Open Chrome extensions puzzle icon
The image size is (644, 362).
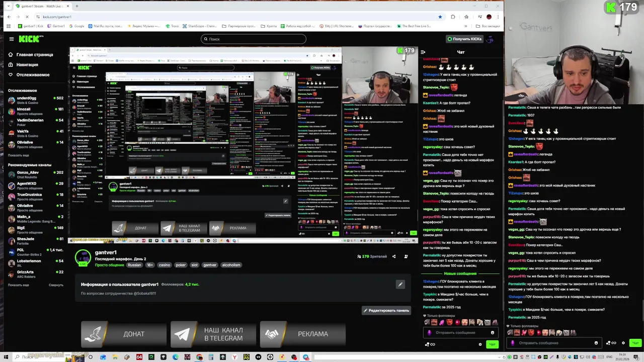coord(453,17)
